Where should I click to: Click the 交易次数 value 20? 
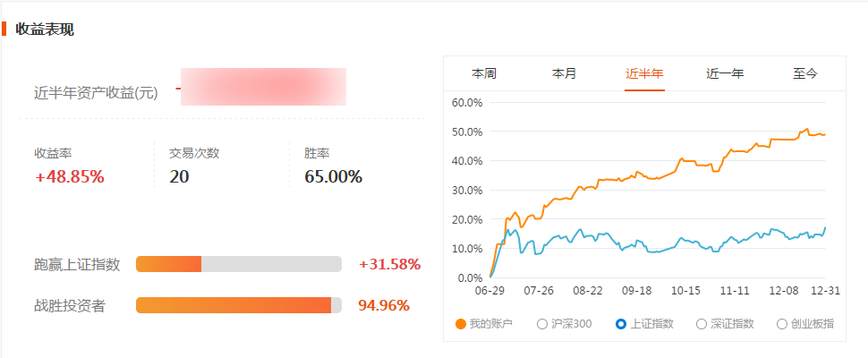pyautogui.click(x=179, y=177)
